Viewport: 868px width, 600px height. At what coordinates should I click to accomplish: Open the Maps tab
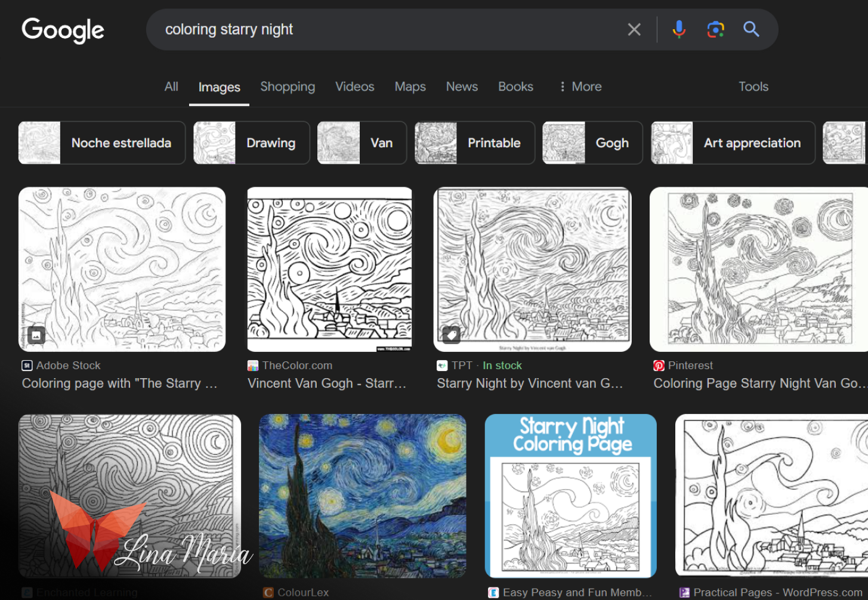click(x=410, y=86)
